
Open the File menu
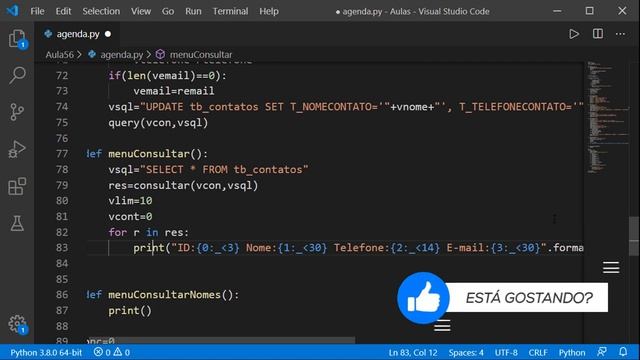(37, 11)
